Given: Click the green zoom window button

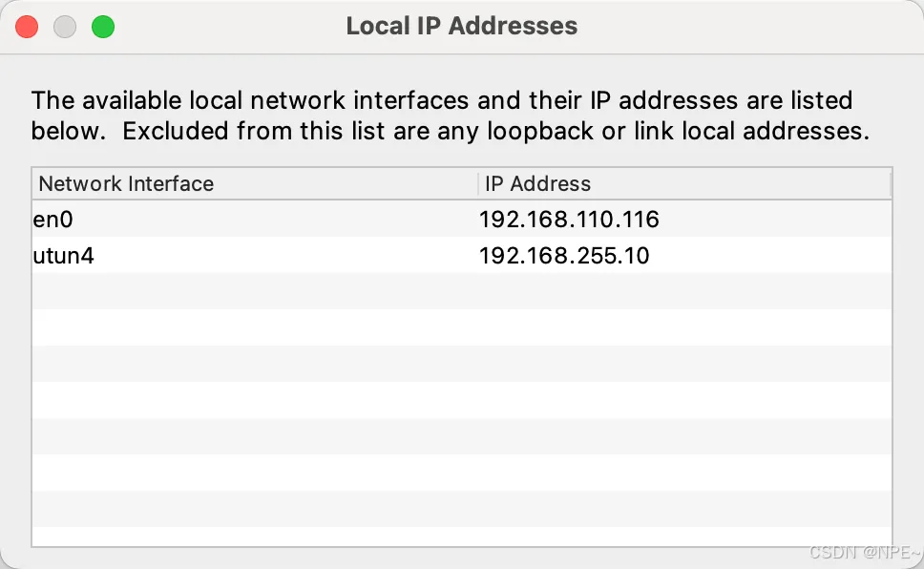Looking at the screenshot, I should point(102,27).
